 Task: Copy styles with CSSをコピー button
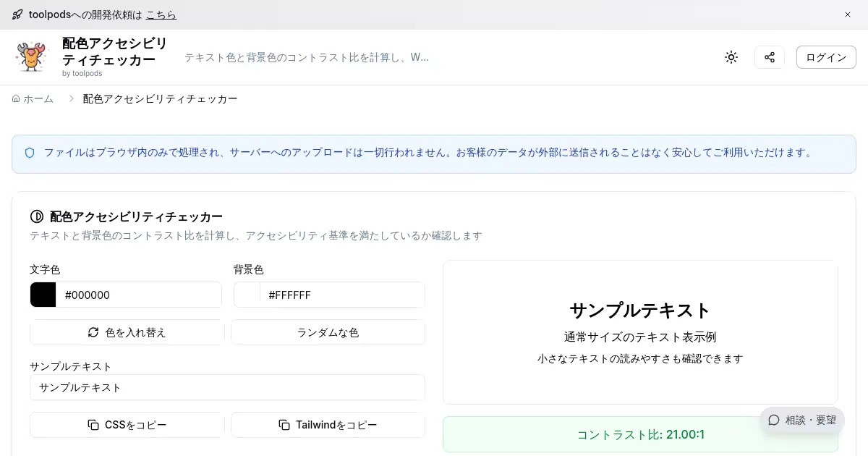pos(127,425)
